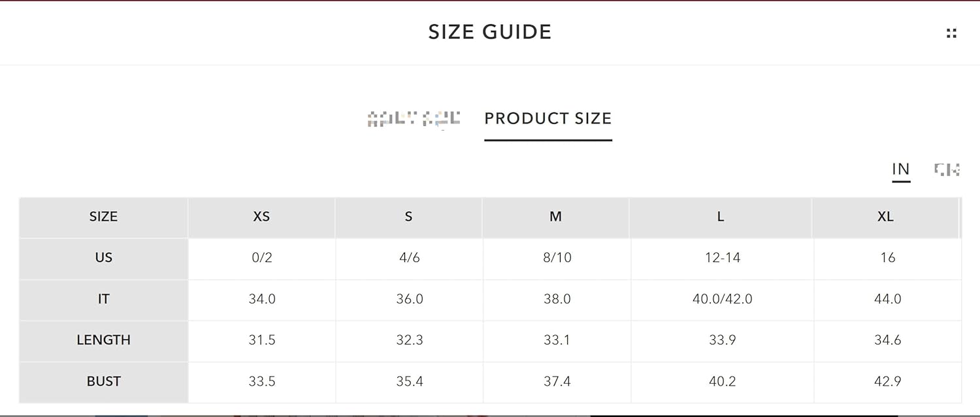Open the blurred tab left of PRODUCT SIZE
The width and height of the screenshot is (980, 417).
coord(414,118)
